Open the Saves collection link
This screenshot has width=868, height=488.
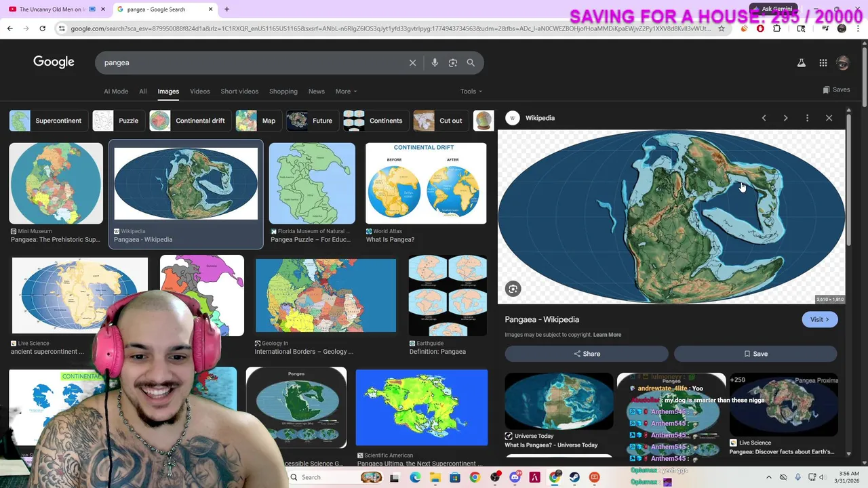pos(836,89)
